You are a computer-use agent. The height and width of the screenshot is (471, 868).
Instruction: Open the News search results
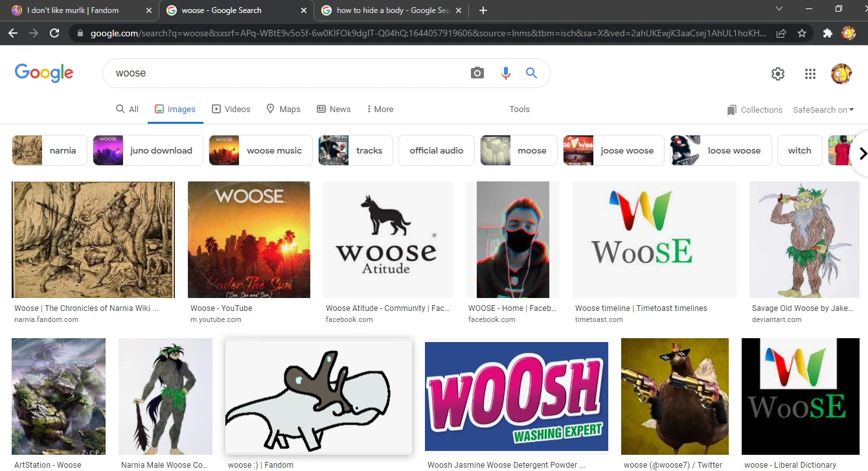pos(334,109)
